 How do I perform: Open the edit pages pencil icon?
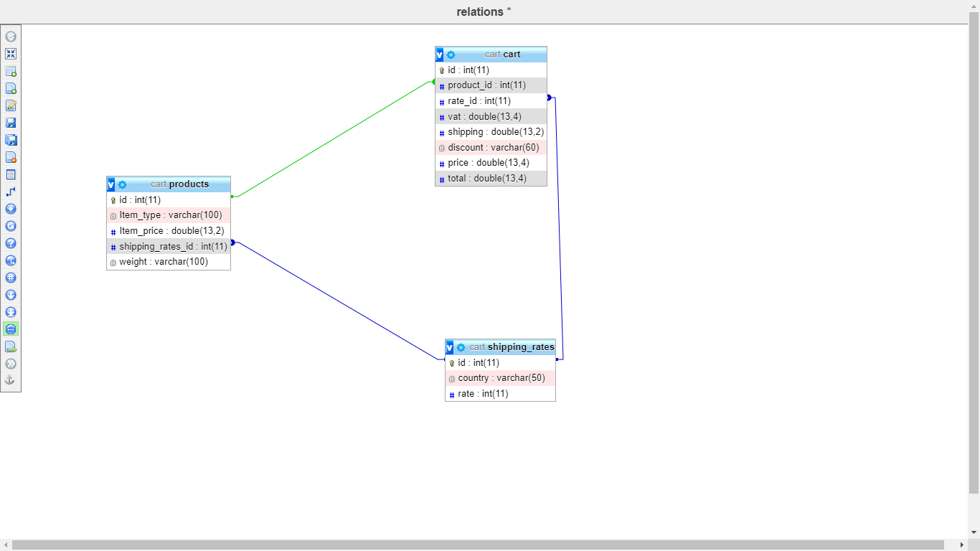pyautogui.click(x=11, y=105)
